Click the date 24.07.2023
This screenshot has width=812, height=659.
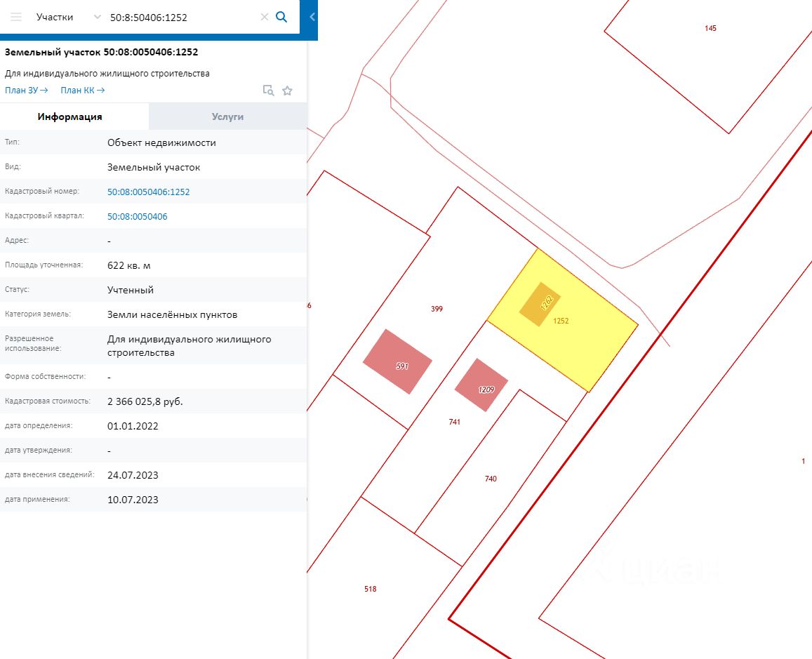[133, 475]
